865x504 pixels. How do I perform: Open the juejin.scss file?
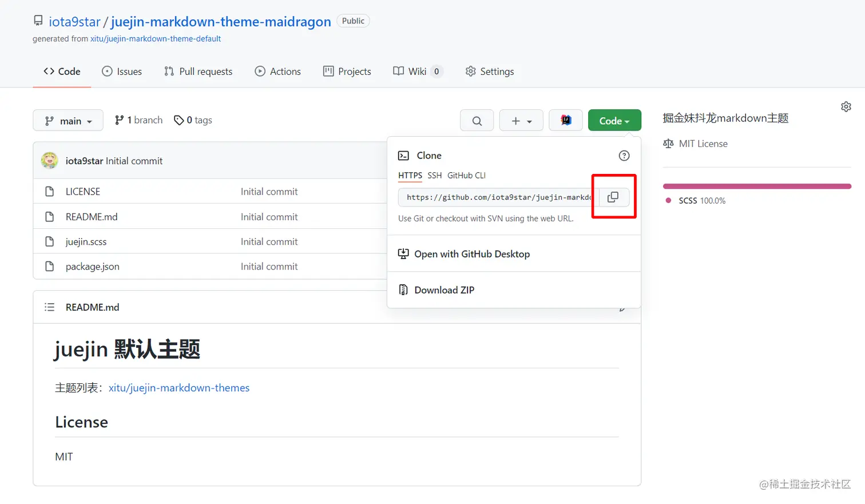coord(86,241)
